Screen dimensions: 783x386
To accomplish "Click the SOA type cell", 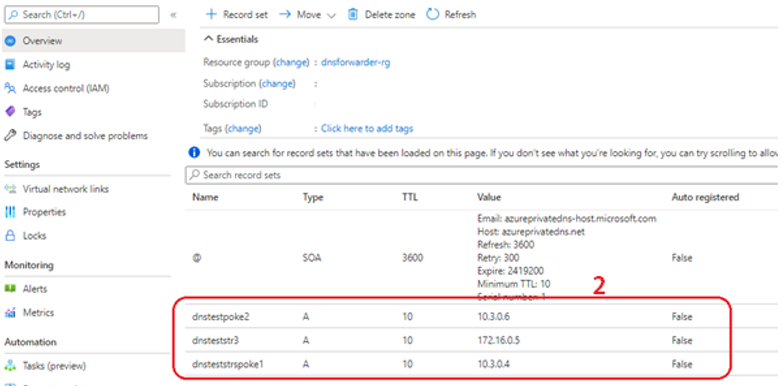I will 313,258.
